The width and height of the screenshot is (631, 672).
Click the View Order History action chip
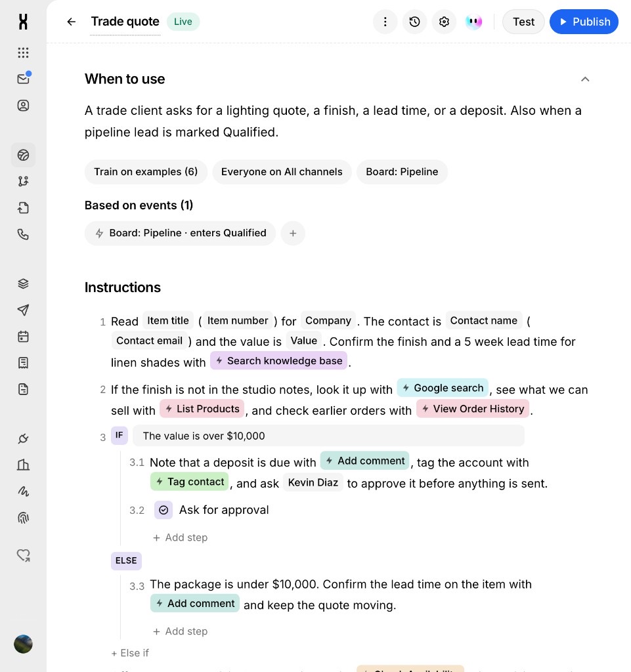472,409
